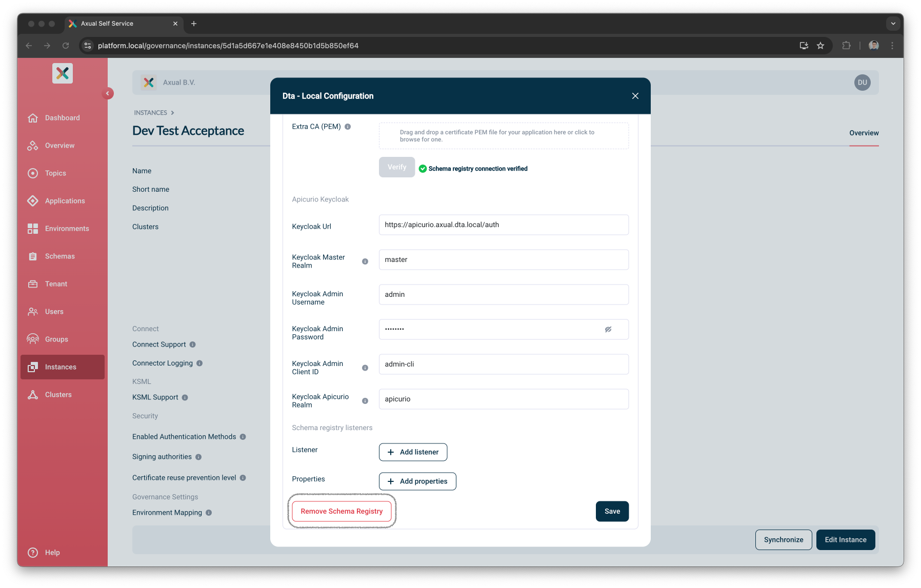This screenshot has height=588, width=921.
Task: Select Instances in the sidebar
Action: (62, 367)
